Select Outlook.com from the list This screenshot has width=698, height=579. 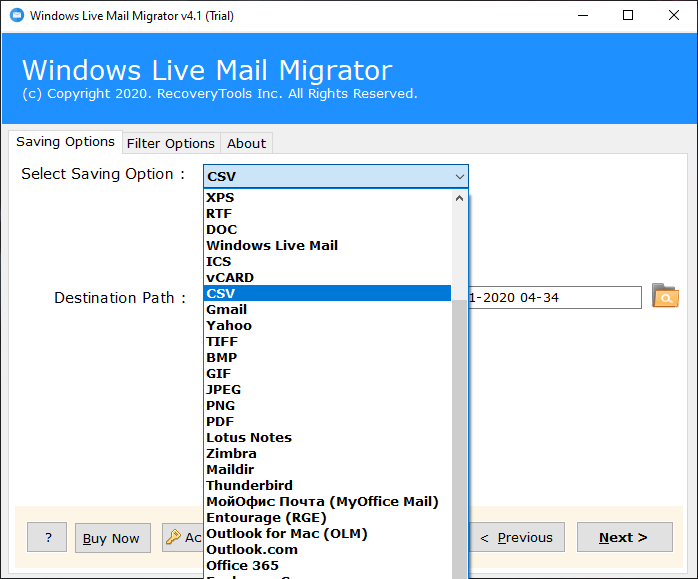(x=327, y=550)
